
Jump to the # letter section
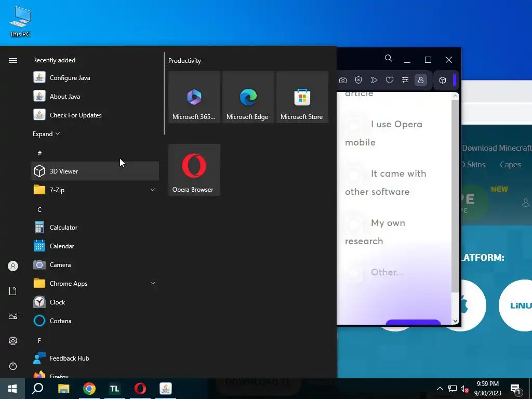pyautogui.click(x=39, y=153)
